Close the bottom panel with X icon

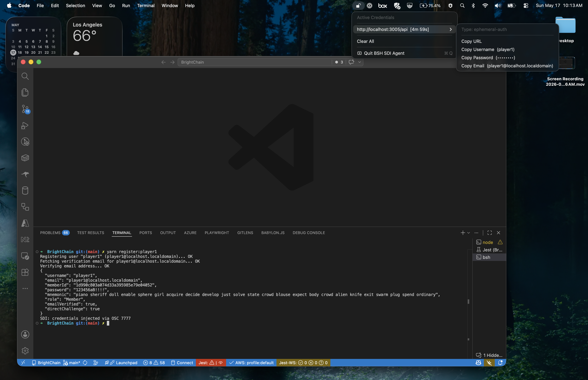(499, 233)
